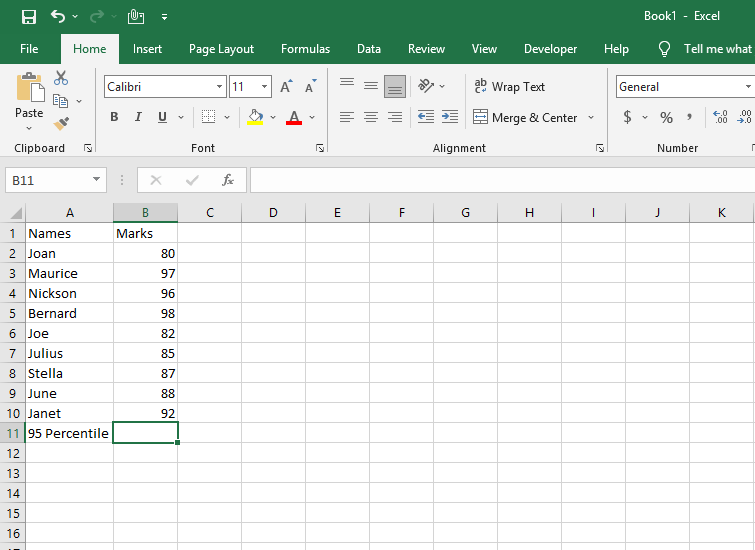This screenshot has height=550, width=755.
Task: Open the File tab
Action: pyautogui.click(x=29, y=49)
